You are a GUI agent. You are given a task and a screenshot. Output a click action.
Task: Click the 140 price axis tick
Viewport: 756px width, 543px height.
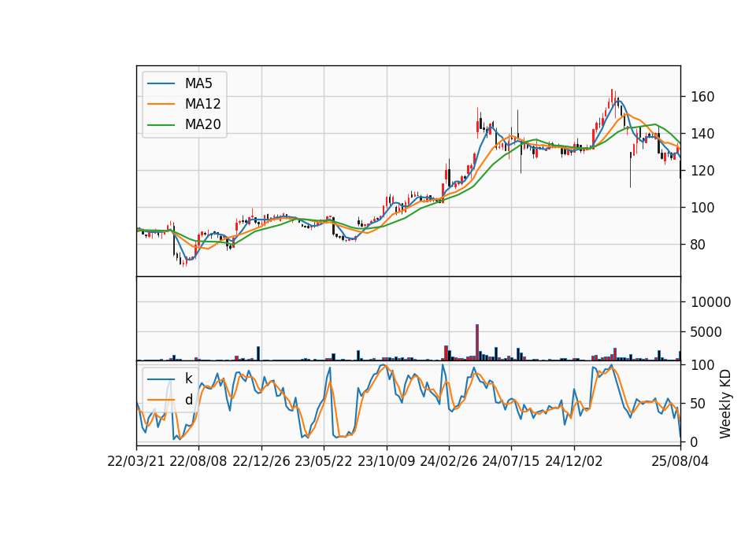[702, 134]
